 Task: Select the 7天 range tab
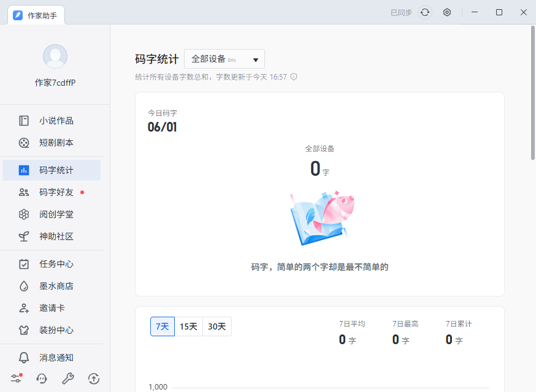[x=163, y=326]
